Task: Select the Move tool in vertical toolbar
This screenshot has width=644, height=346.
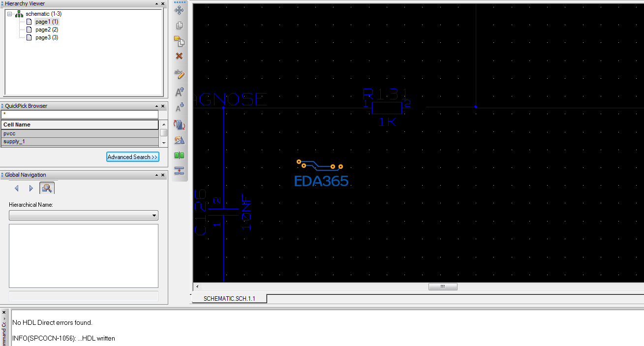Action: coord(179,10)
